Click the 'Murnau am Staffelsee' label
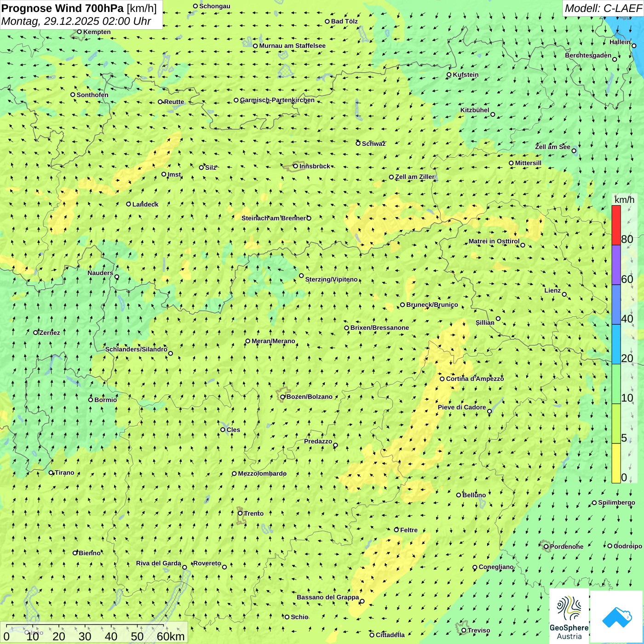Image resolution: width=644 pixels, height=644 pixels. pyautogui.click(x=292, y=46)
